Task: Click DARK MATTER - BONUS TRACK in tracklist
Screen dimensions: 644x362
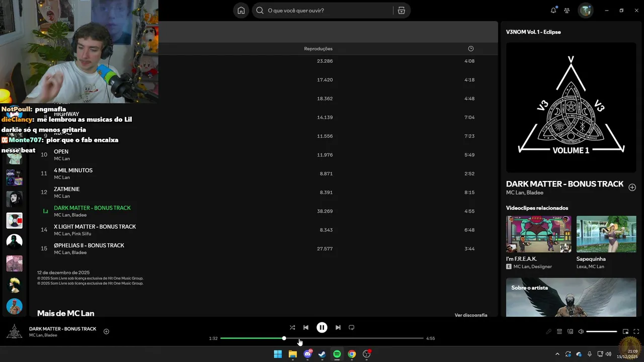Action: pyautogui.click(x=92, y=208)
